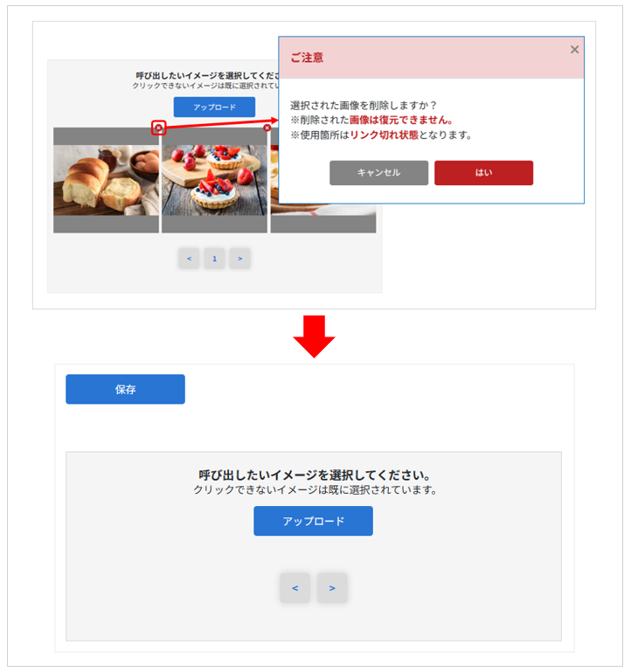Click the highlighted delete icon on bread image
The width and height of the screenshot is (631, 672).
tap(158, 128)
